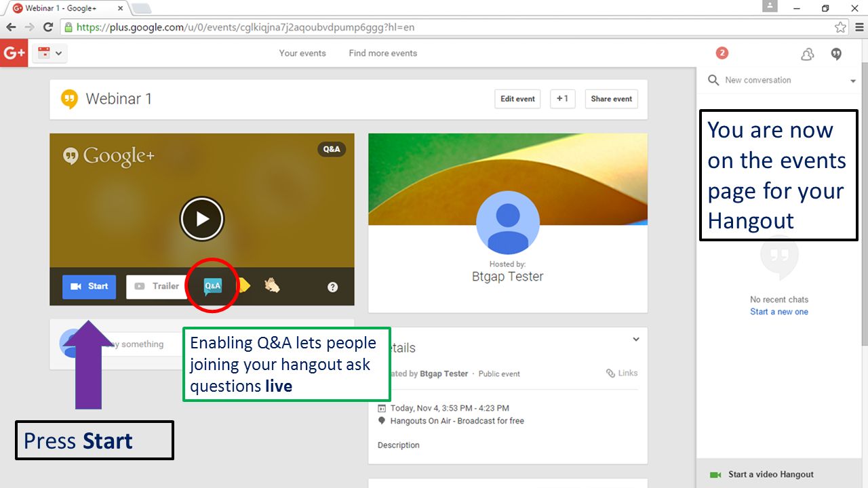View the secure padlock site info
868x488 pixels.
(x=68, y=28)
